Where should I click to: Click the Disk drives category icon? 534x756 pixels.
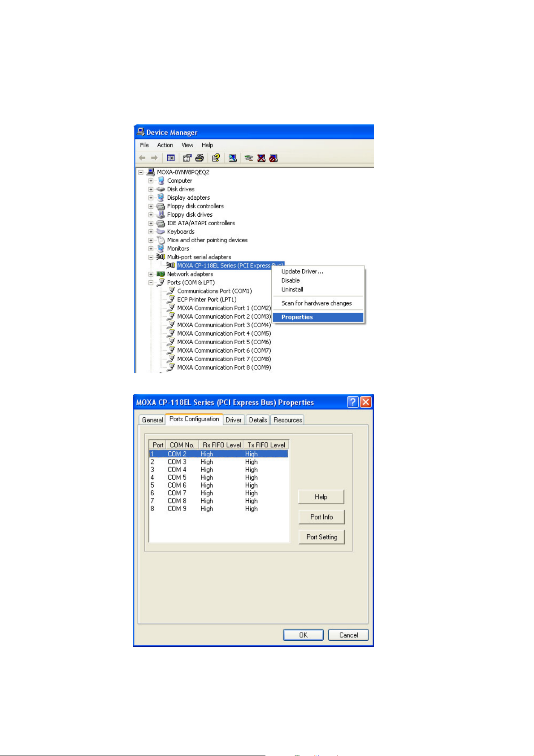(161, 189)
